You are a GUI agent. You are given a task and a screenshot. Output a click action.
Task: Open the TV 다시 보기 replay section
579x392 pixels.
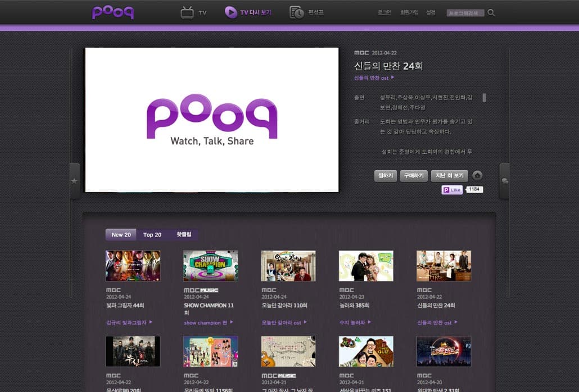248,12
